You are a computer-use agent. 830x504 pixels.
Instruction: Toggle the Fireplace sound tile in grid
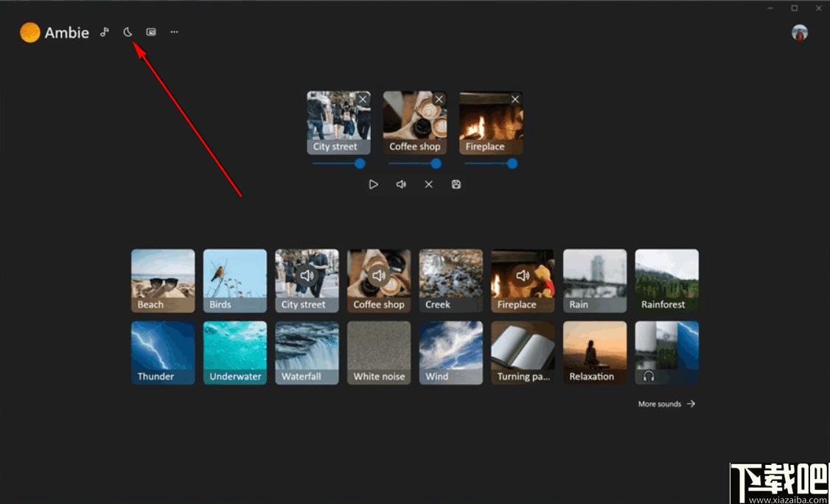coord(523,281)
